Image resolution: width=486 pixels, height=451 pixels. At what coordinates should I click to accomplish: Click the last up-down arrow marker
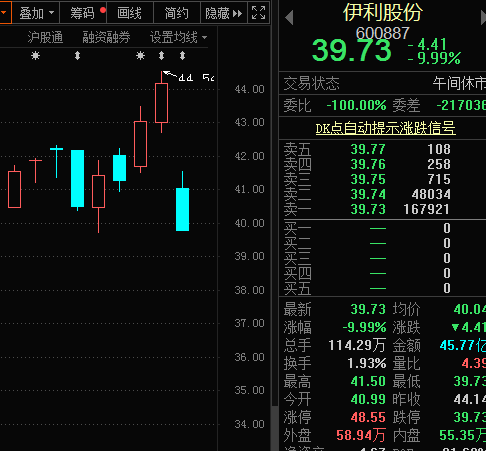[x=182, y=55]
